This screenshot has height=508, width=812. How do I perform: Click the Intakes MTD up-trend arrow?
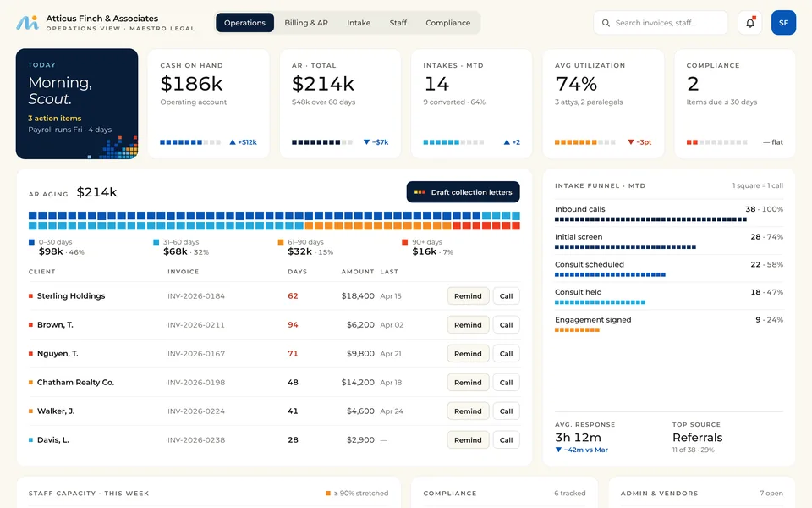(507, 142)
